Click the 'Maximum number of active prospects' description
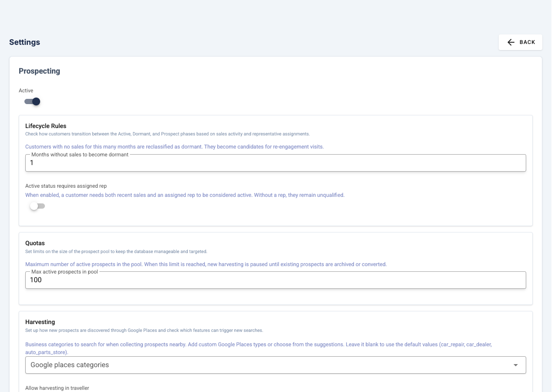 click(x=206, y=264)
